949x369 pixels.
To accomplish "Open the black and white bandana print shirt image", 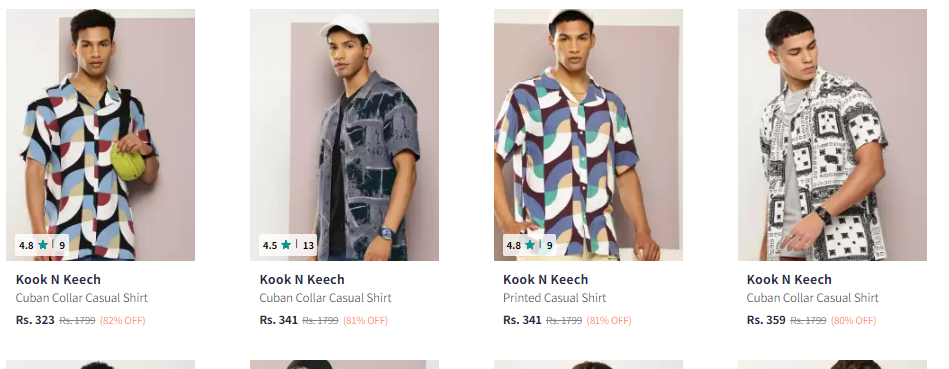I will coord(832,135).
